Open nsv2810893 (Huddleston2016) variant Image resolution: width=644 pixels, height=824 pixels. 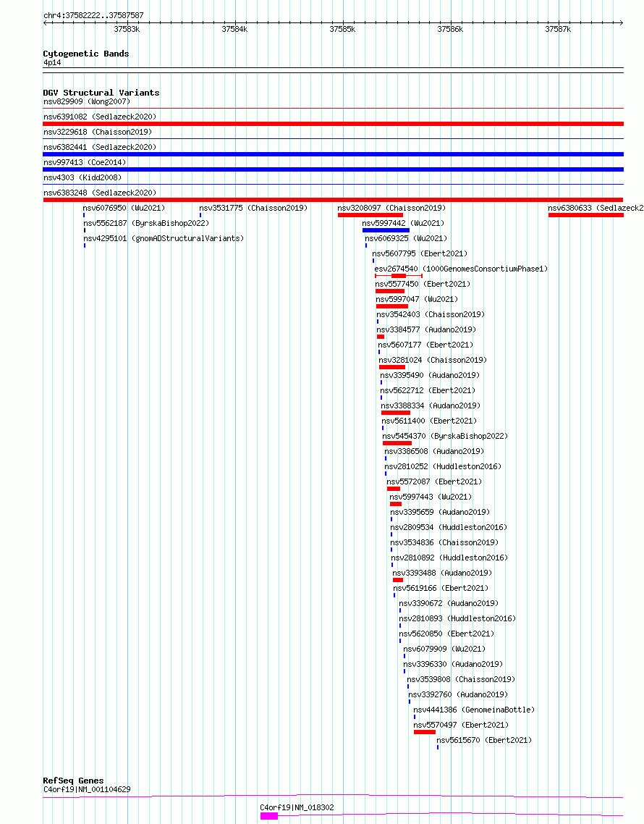tap(457, 619)
